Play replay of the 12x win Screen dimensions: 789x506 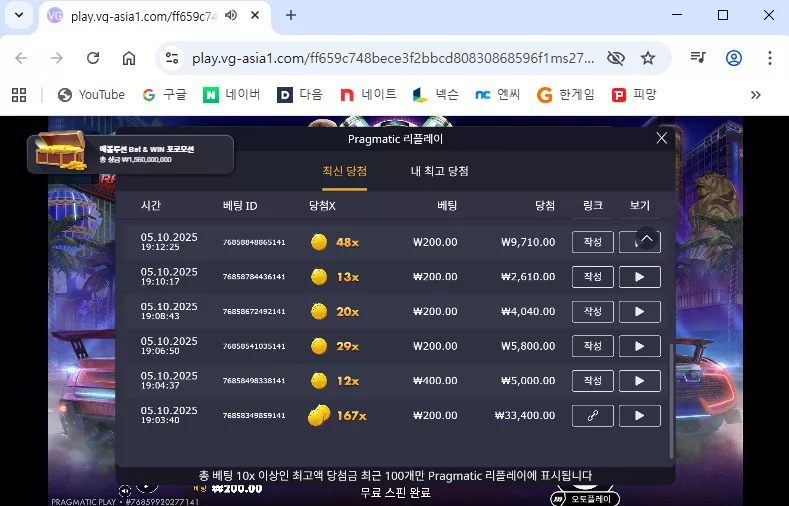tap(640, 381)
